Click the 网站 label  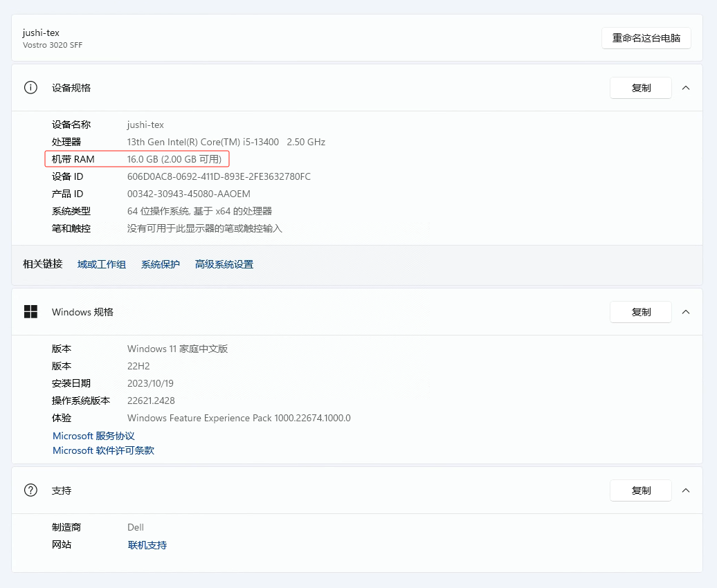62,544
